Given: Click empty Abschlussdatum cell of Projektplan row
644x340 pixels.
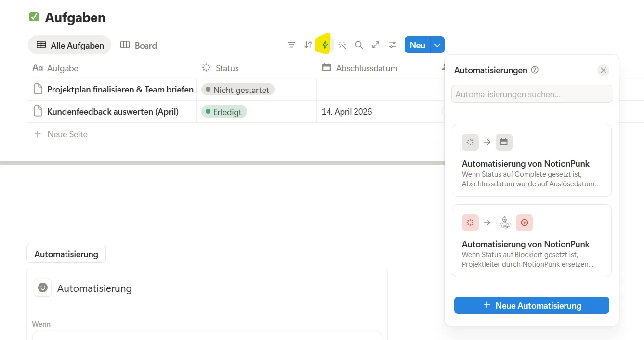Looking at the screenshot, I should click(x=377, y=90).
